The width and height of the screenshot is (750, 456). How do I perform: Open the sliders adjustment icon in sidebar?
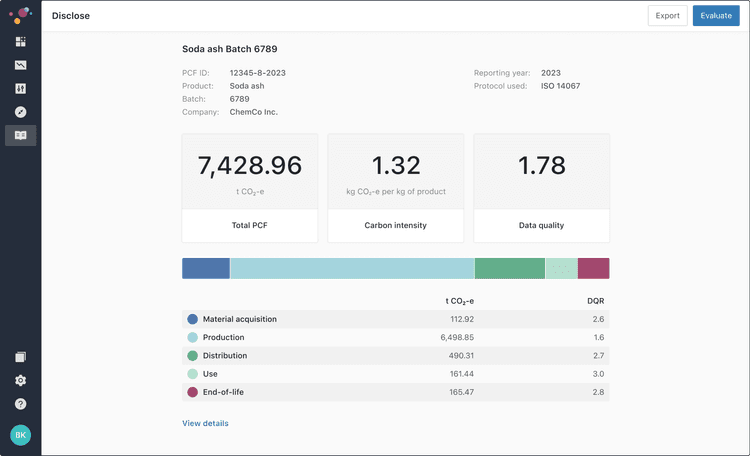[x=20, y=88]
